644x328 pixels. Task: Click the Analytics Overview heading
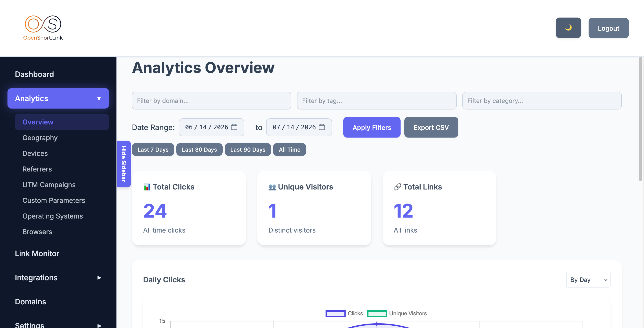[203, 68]
